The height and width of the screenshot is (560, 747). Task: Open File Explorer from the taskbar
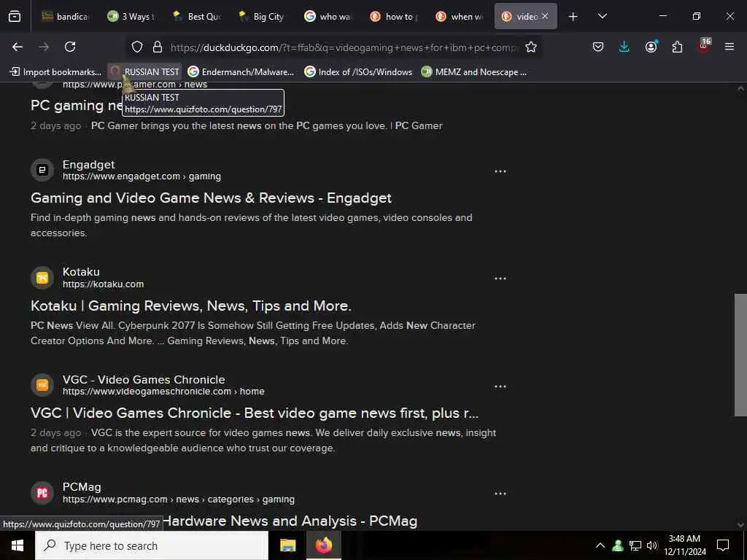(287, 545)
